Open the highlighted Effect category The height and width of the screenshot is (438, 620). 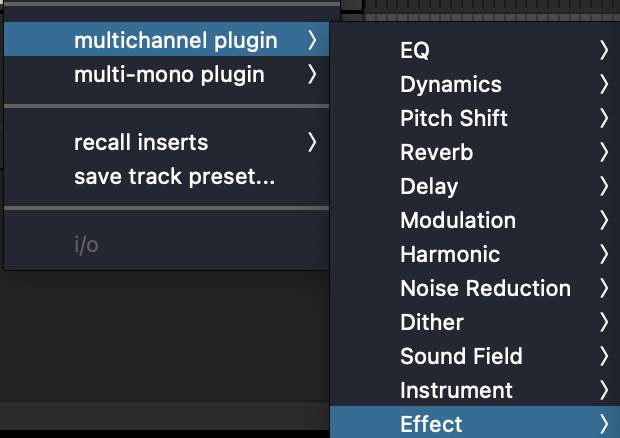(x=475, y=422)
